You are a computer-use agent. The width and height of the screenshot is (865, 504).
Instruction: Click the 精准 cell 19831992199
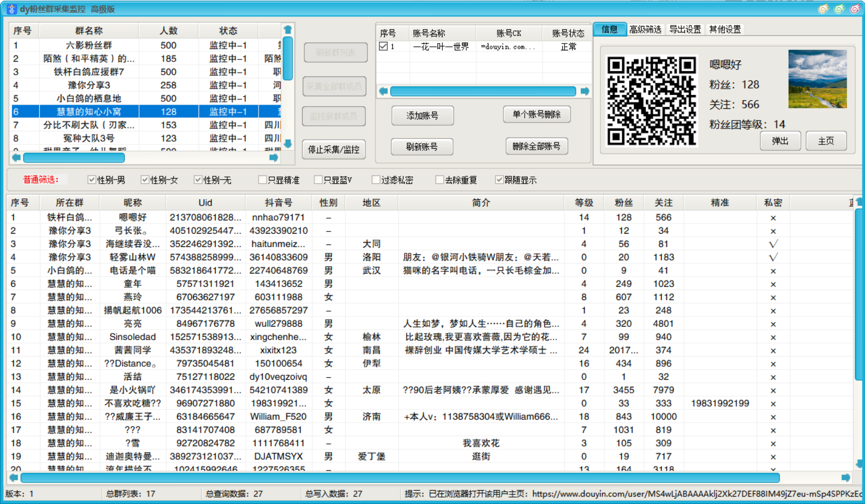(x=720, y=404)
